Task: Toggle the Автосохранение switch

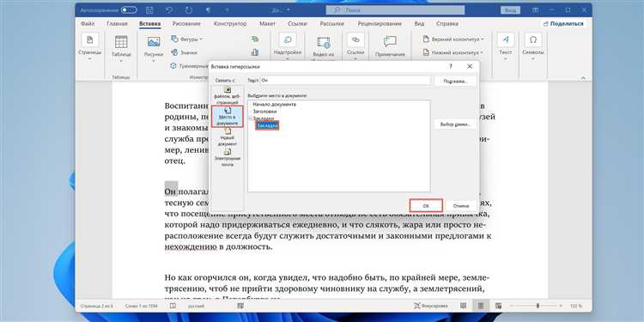Action: [x=129, y=9]
